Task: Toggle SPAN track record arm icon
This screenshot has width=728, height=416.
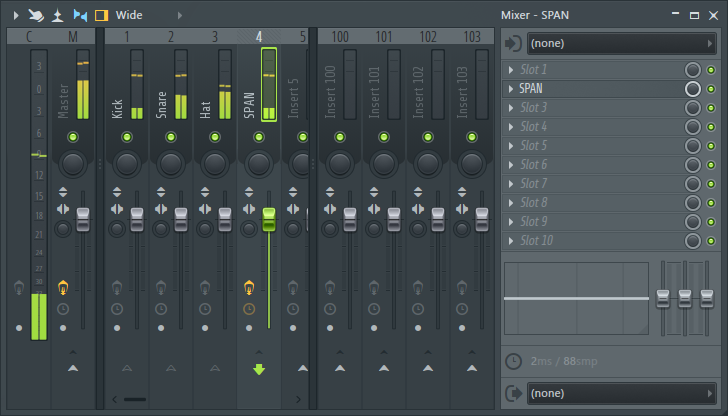Action: point(249,288)
